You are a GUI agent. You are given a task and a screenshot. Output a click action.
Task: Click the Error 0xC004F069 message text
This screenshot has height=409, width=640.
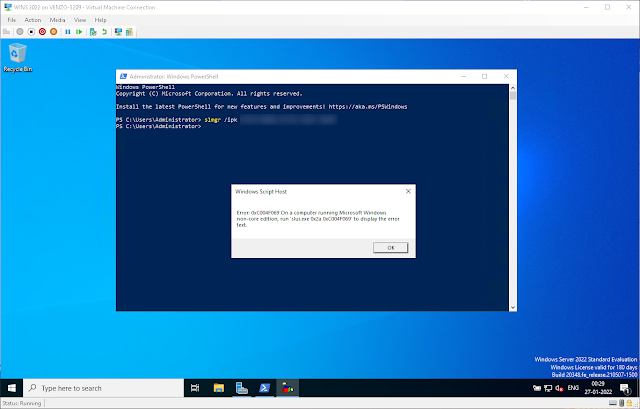[x=318, y=219]
